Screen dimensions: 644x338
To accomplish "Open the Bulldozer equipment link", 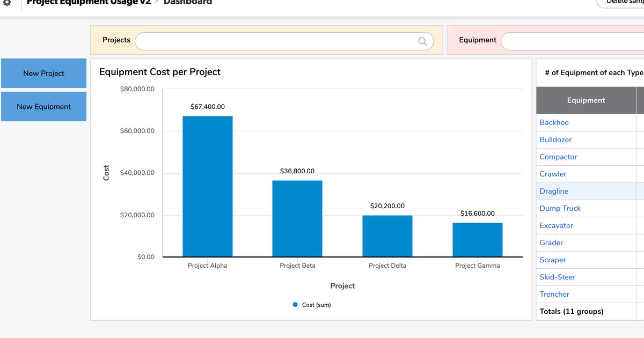I will [x=555, y=140].
